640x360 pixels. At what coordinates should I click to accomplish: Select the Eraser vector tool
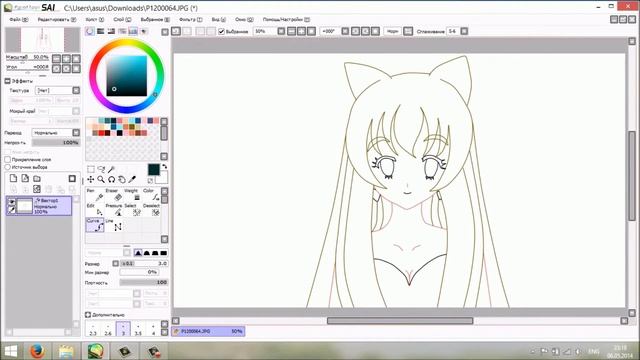click(114, 195)
